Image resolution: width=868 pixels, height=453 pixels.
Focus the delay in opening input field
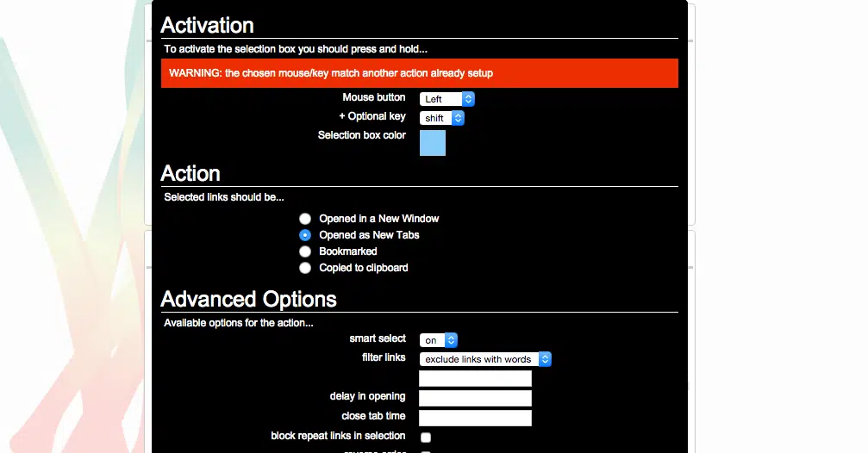pyautogui.click(x=475, y=398)
